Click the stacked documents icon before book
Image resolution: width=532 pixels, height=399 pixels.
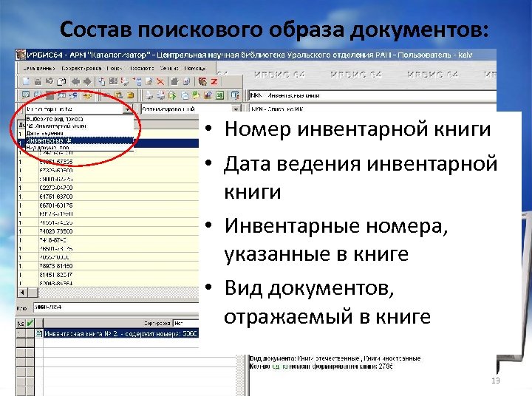tap(187, 81)
